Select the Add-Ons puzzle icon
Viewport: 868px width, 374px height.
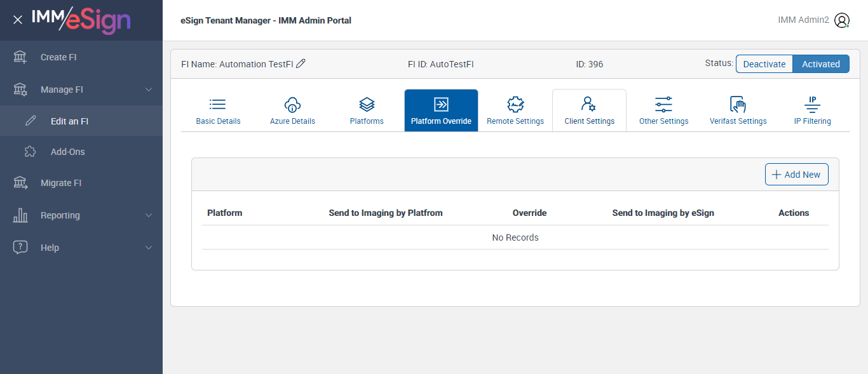[31, 152]
